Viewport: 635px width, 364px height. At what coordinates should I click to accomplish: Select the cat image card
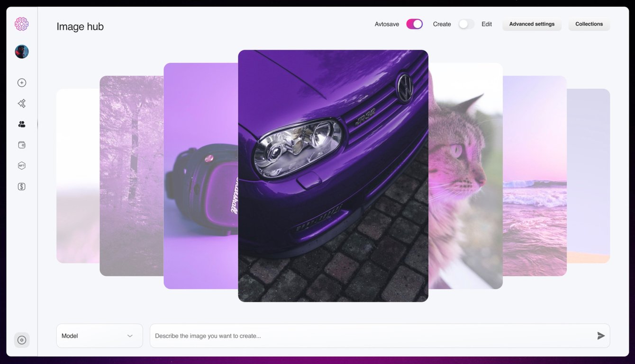[465, 176]
